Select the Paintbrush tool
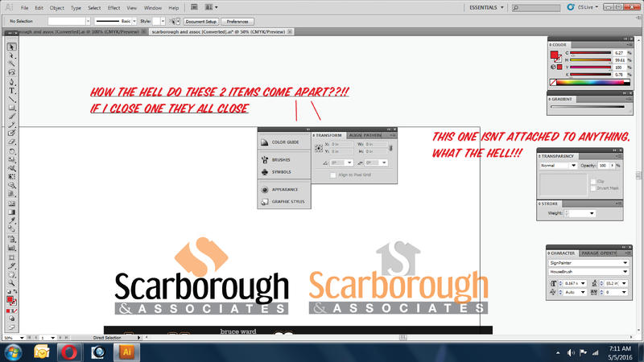 [11, 116]
